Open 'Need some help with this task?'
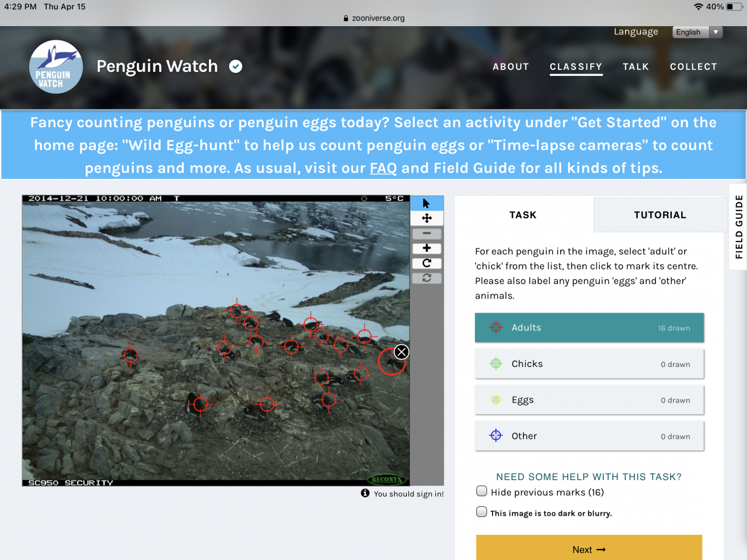The height and width of the screenshot is (560, 747). (x=589, y=477)
